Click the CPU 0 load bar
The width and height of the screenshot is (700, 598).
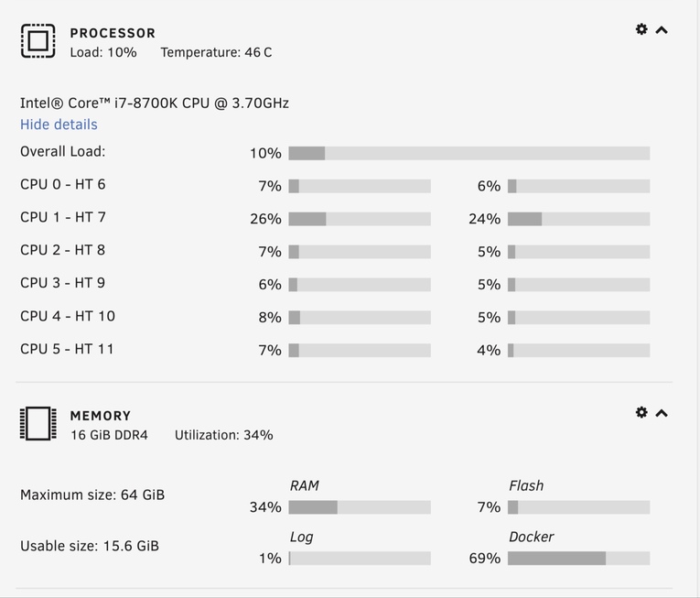(x=360, y=186)
